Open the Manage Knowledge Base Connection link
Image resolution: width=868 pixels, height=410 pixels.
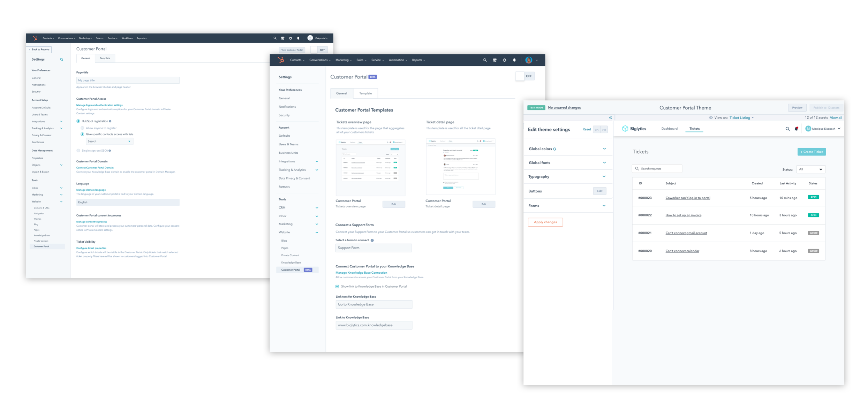[x=361, y=273]
